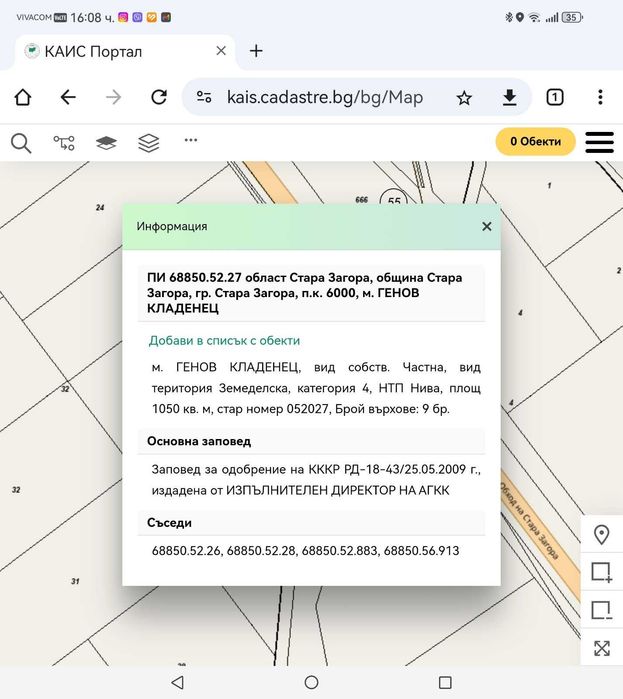Click road sign 55 on the map

coord(394,199)
